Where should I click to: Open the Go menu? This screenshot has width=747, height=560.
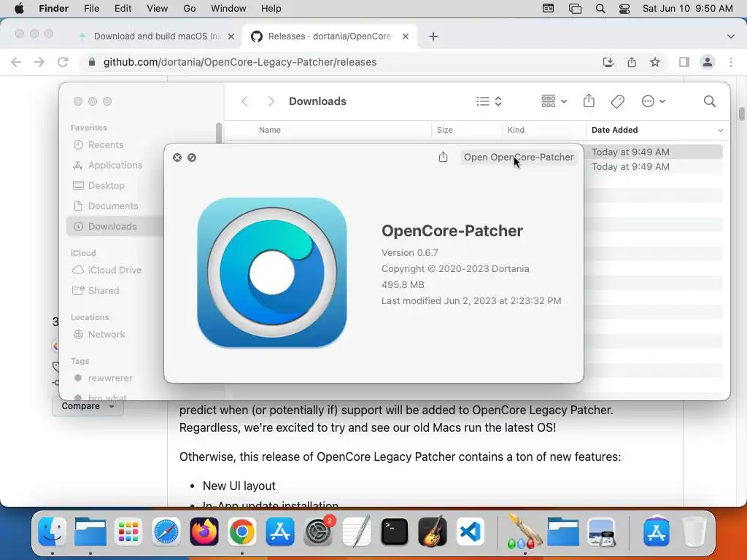click(190, 9)
